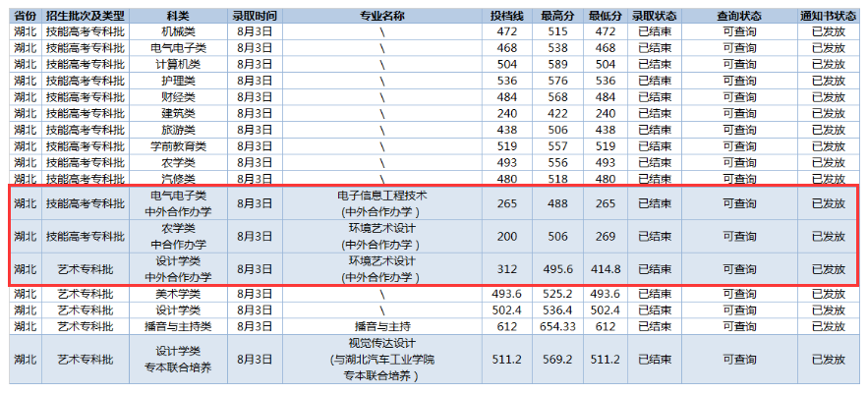Select the 计算机类 cell
Viewport: 868px width, 394px height.
[x=178, y=65]
